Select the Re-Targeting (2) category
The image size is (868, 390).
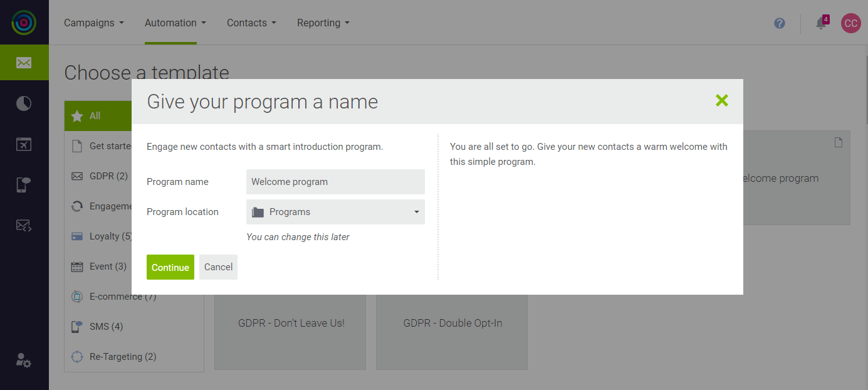(134, 357)
